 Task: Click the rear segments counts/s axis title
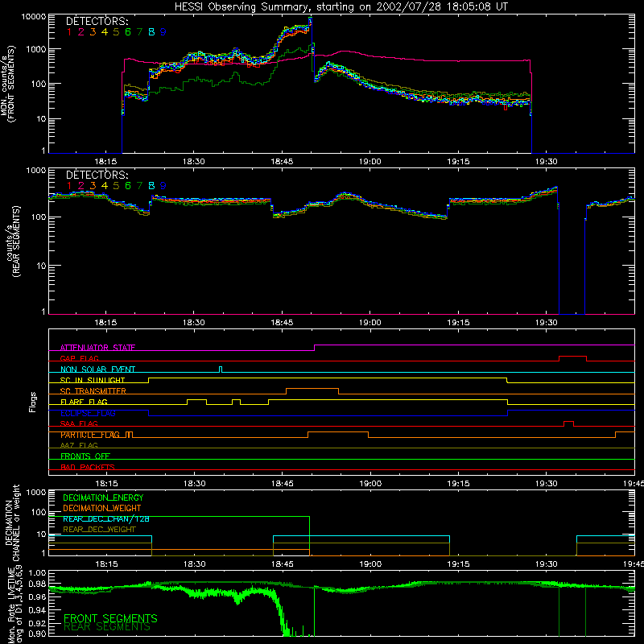coord(13,242)
